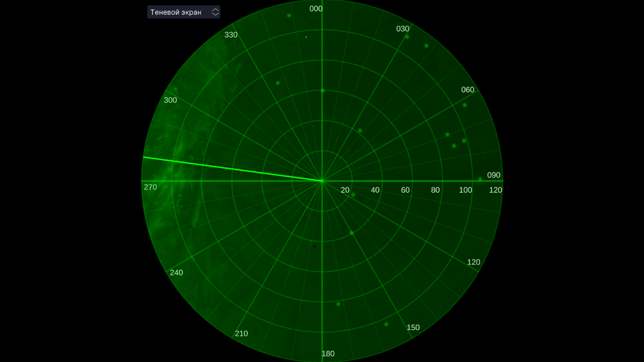Click the up-down chevron of Теневой экран
The height and width of the screenshot is (362, 644).
click(215, 12)
